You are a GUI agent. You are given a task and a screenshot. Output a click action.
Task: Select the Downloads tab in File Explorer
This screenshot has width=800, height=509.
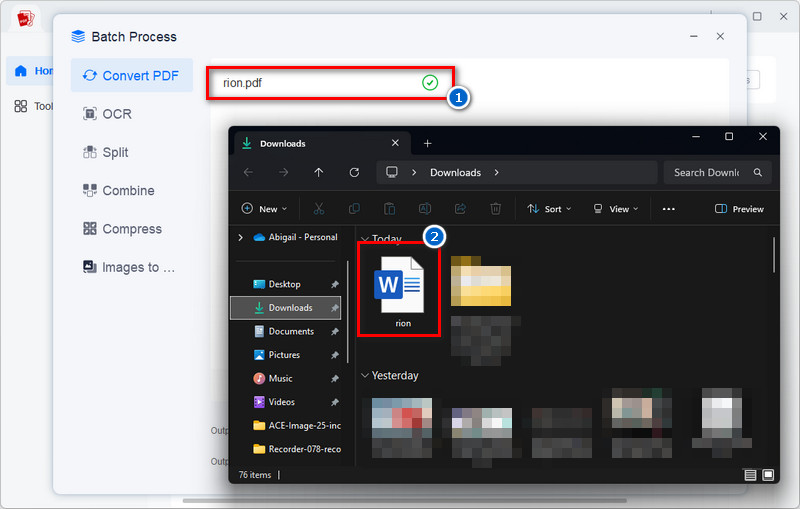322,143
